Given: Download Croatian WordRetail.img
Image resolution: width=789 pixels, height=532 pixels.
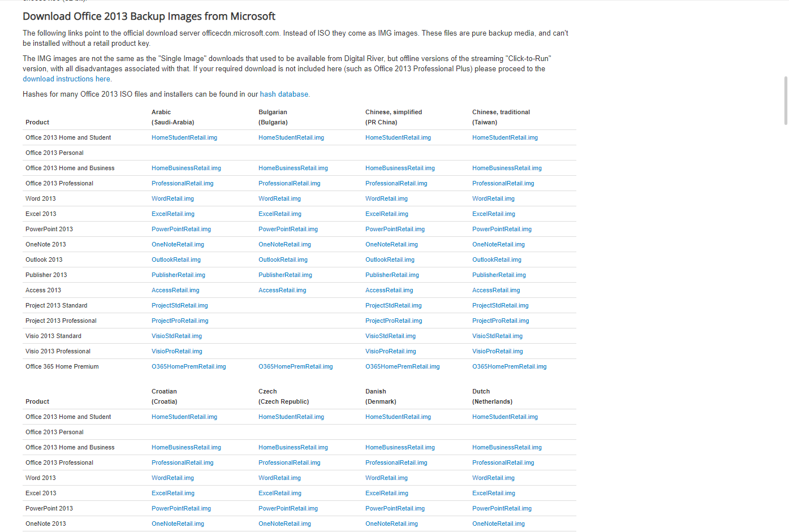Looking at the screenshot, I should point(173,478).
